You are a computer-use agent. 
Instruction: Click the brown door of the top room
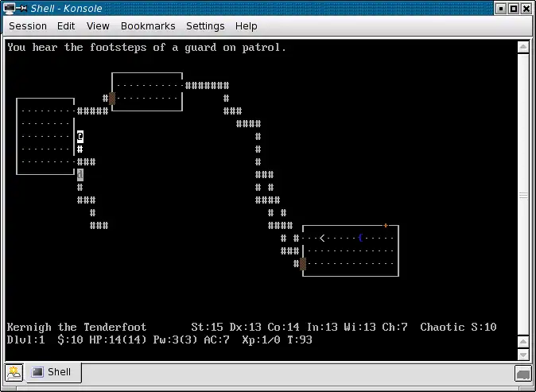[x=112, y=99]
